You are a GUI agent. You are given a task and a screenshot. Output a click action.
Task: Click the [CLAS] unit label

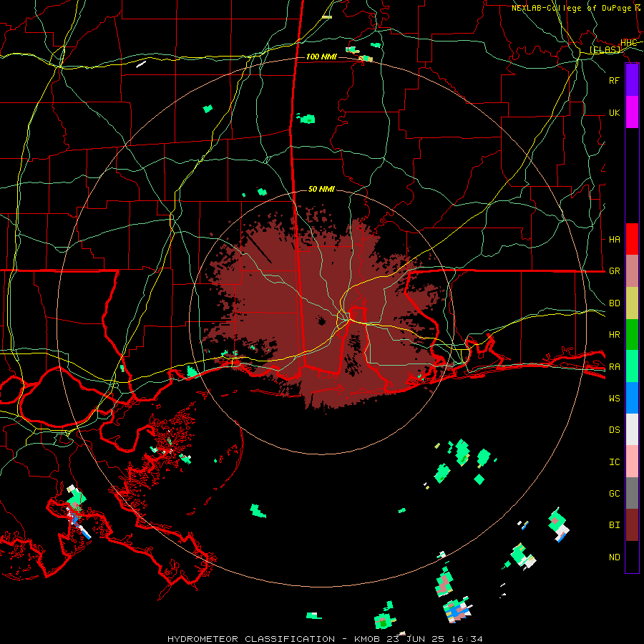[x=605, y=49]
